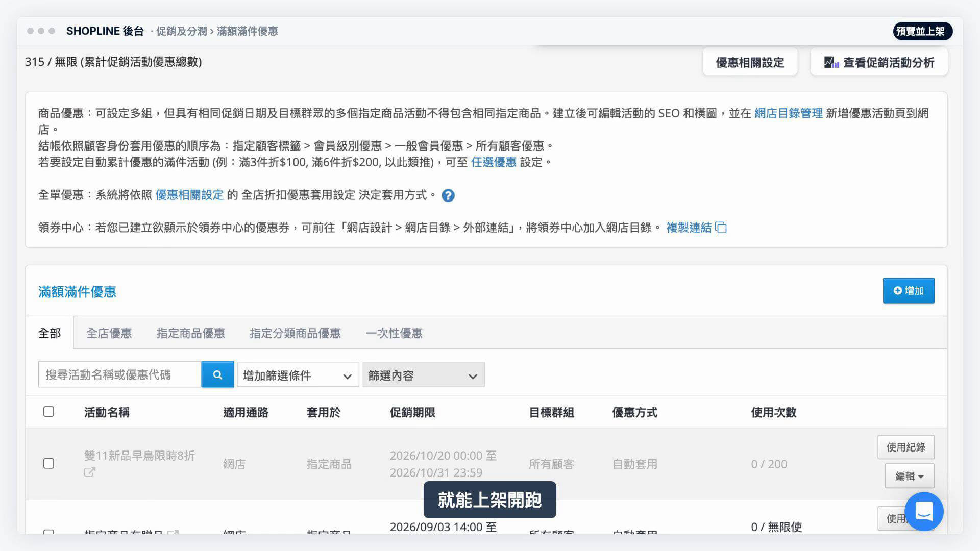The width and height of the screenshot is (980, 551).
Task: Tick the select-all checkbox in table header
Action: 49,412
